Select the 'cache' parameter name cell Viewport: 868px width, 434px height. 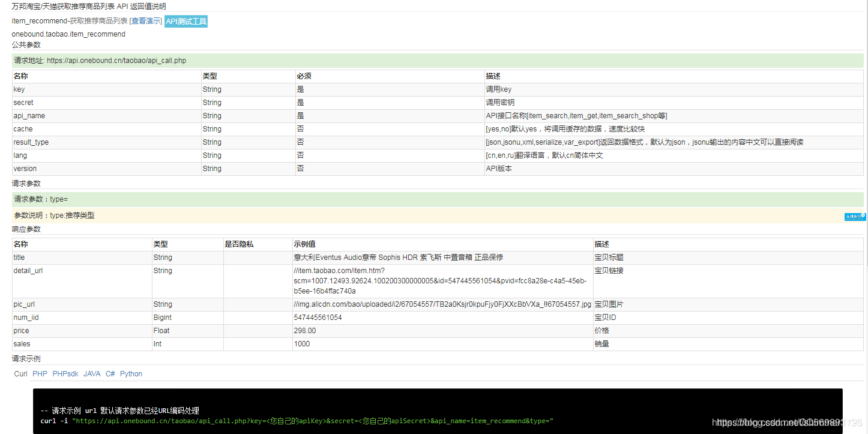tap(107, 129)
